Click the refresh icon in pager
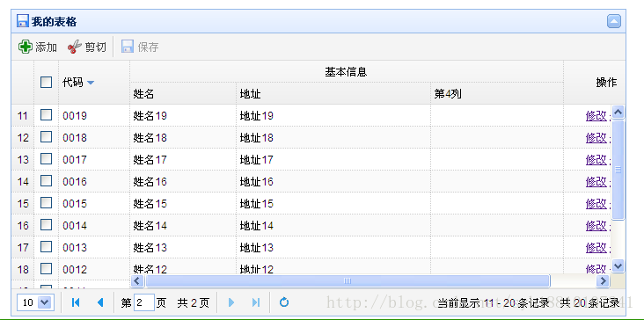This screenshot has height=320, width=644. click(x=284, y=302)
